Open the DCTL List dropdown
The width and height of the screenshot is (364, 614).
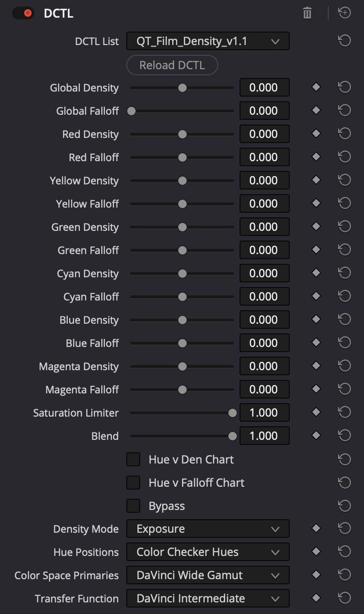pyautogui.click(x=208, y=41)
